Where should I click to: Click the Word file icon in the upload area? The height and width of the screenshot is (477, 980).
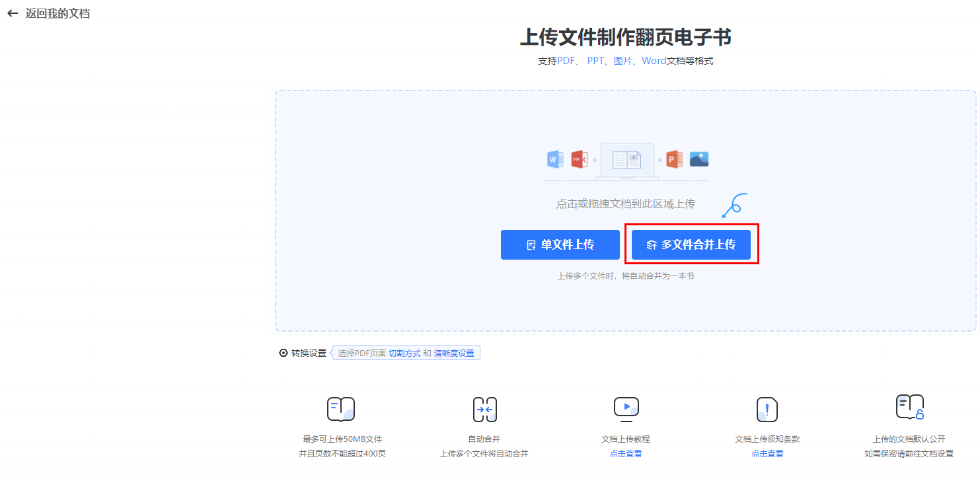554,159
